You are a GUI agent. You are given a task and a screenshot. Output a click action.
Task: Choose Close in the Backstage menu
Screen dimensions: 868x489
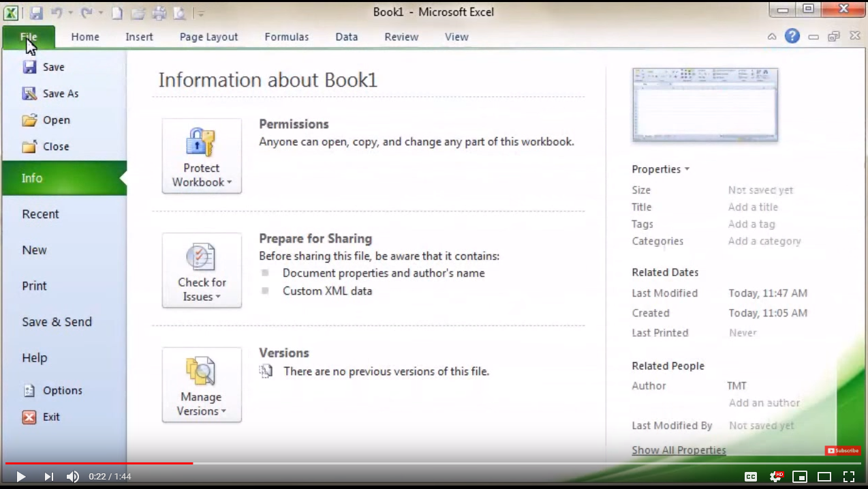tap(46, 147)
